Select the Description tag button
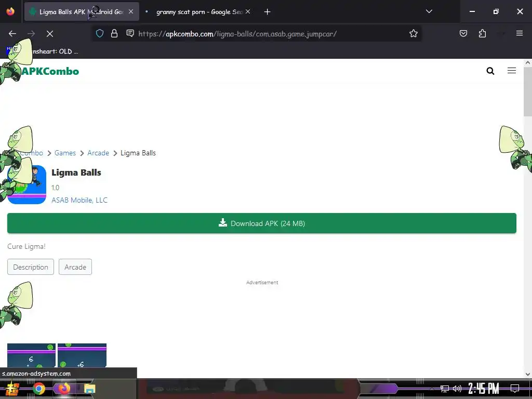 tap(31, 267)
